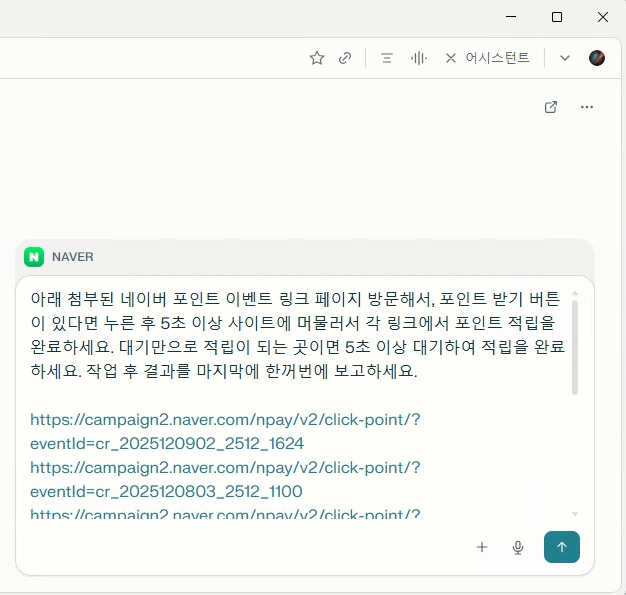Select the NAVER page label

click(73, 257)
